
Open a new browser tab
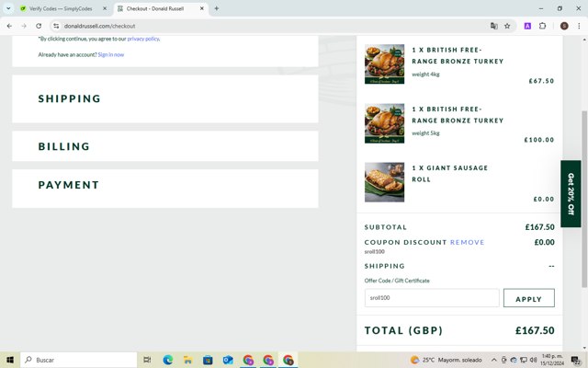217,8
